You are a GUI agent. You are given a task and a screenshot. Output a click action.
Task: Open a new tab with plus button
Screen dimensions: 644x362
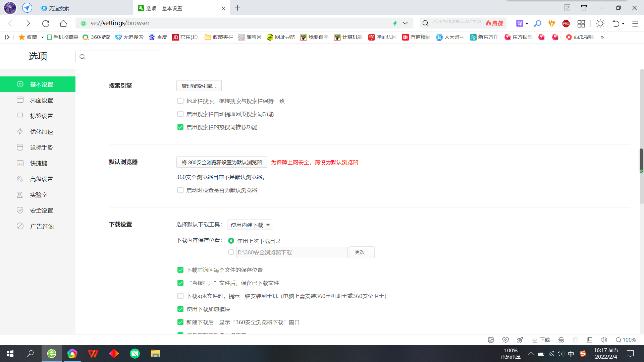237,8
